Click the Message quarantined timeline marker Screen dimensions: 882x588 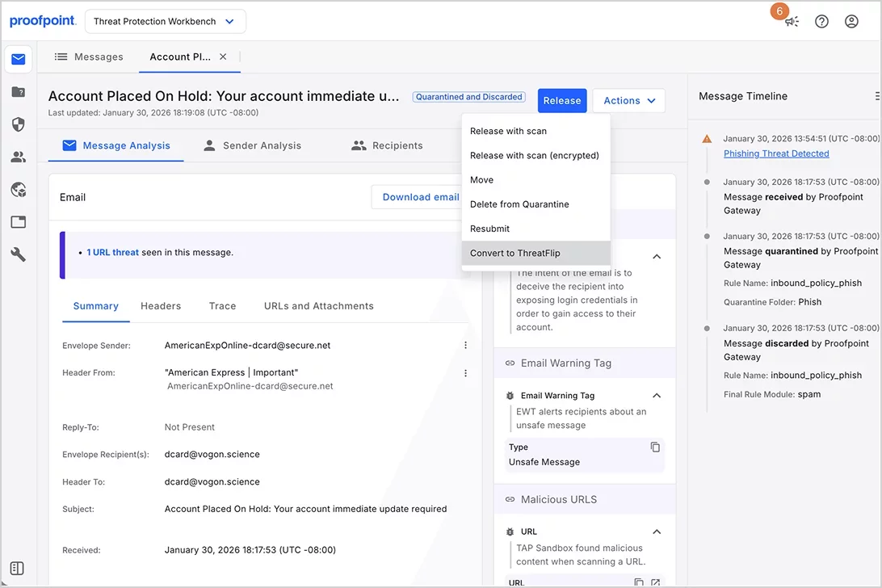[707, 237]
